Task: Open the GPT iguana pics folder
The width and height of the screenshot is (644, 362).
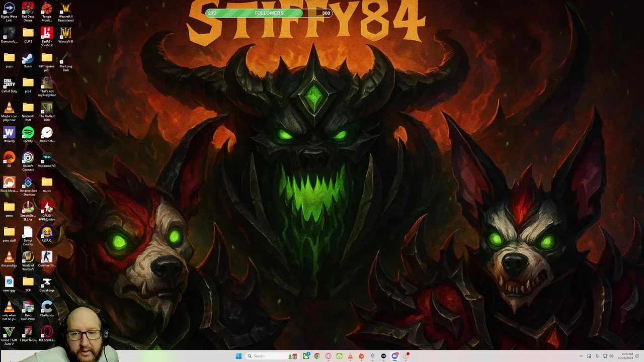Action: tap(47, 62)
